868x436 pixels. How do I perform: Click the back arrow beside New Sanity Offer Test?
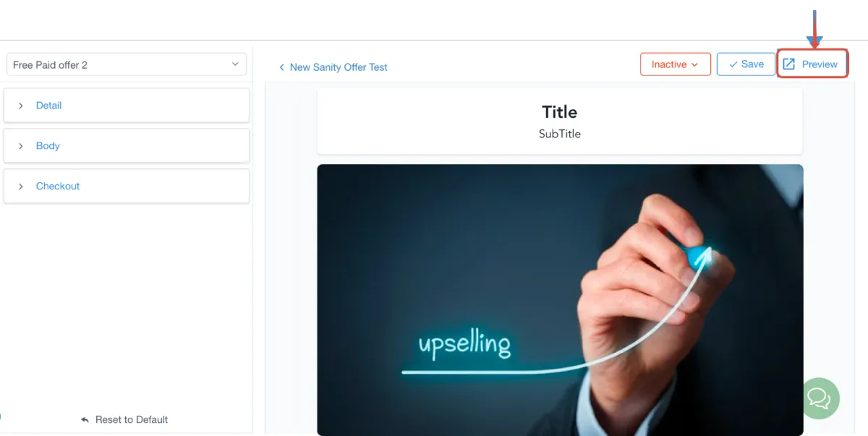click(281, 67)
